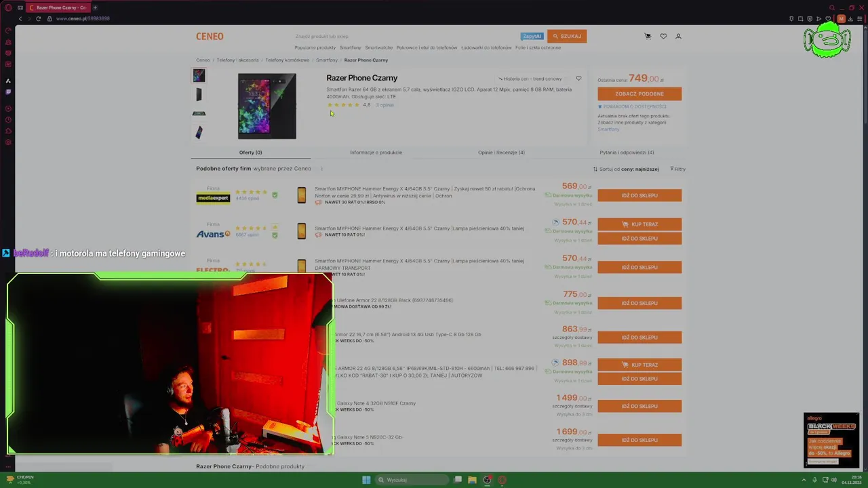Click the main Razer Phone product image

tap(267, 106)
